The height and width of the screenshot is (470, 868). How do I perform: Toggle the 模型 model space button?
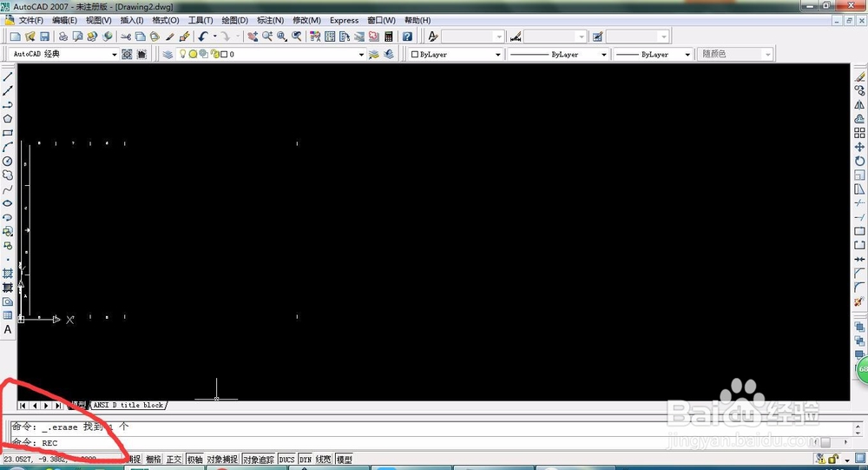[345, 460]
